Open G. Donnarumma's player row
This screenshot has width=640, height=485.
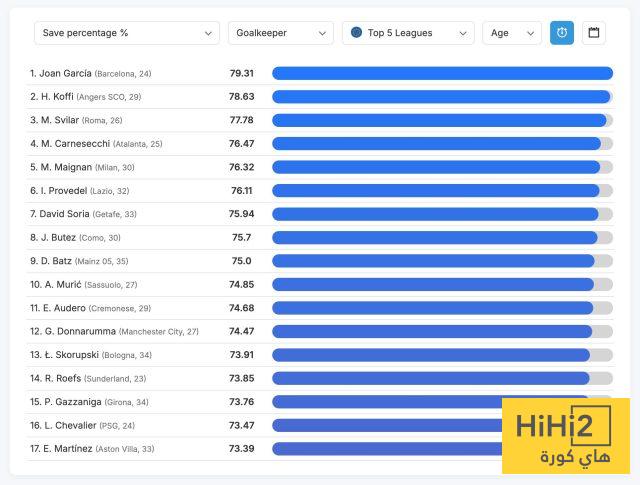(x=79, y=331)
